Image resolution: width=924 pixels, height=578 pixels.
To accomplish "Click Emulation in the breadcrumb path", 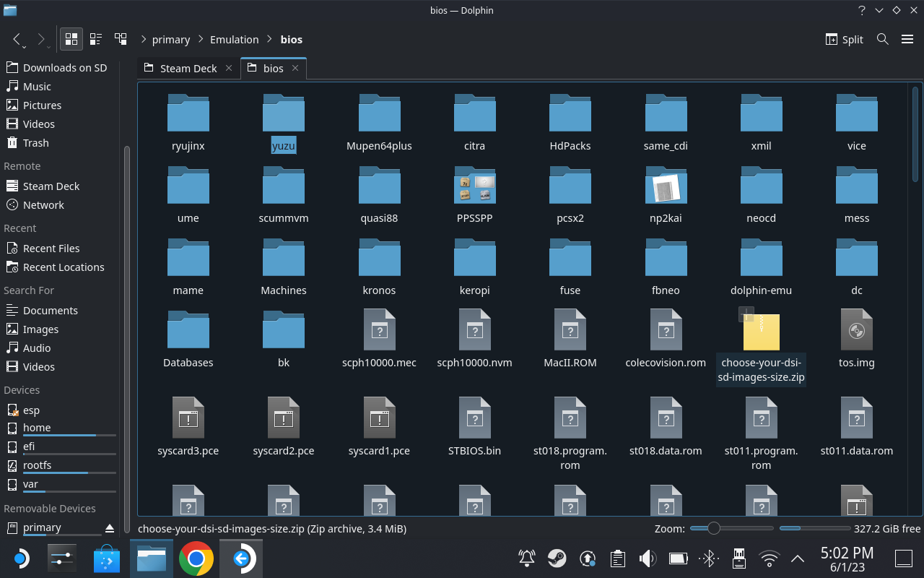I will coord(234,40).
